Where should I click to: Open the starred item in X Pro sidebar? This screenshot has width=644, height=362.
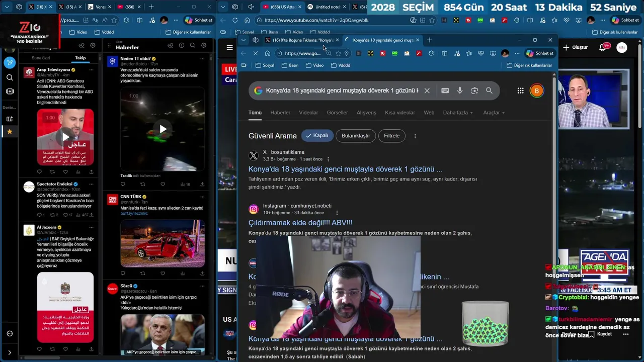point(10,131)
